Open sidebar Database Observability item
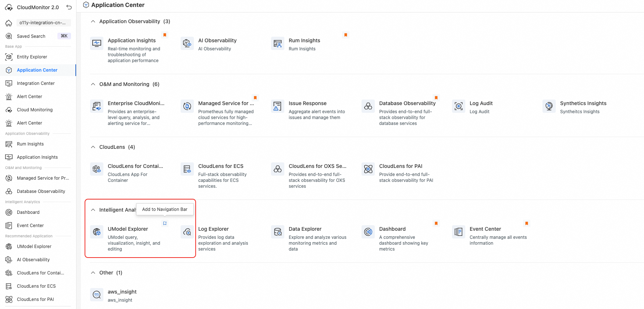 click(x=38, y=191)
